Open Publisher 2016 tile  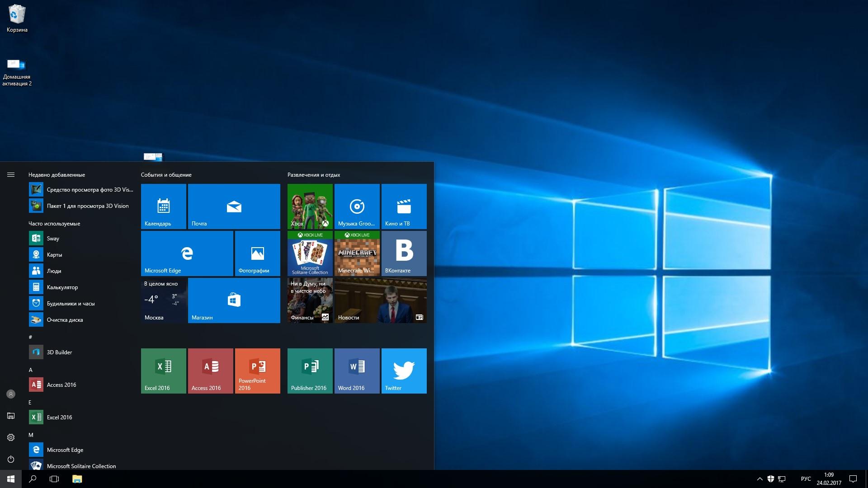309,371
